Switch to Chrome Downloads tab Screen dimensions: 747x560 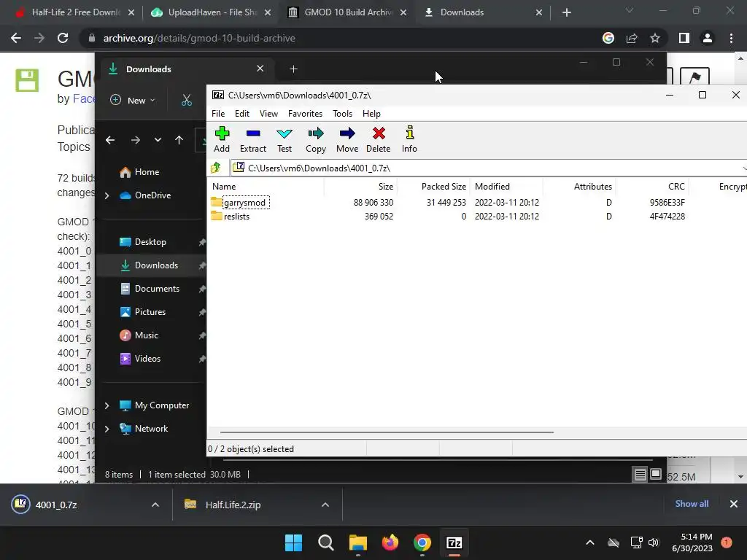click(484, 12)
